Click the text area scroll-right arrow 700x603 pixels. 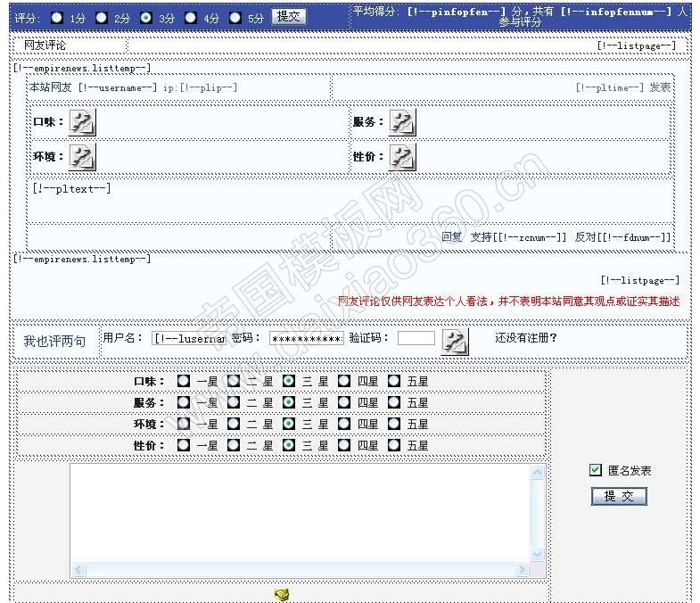point(522,569)
